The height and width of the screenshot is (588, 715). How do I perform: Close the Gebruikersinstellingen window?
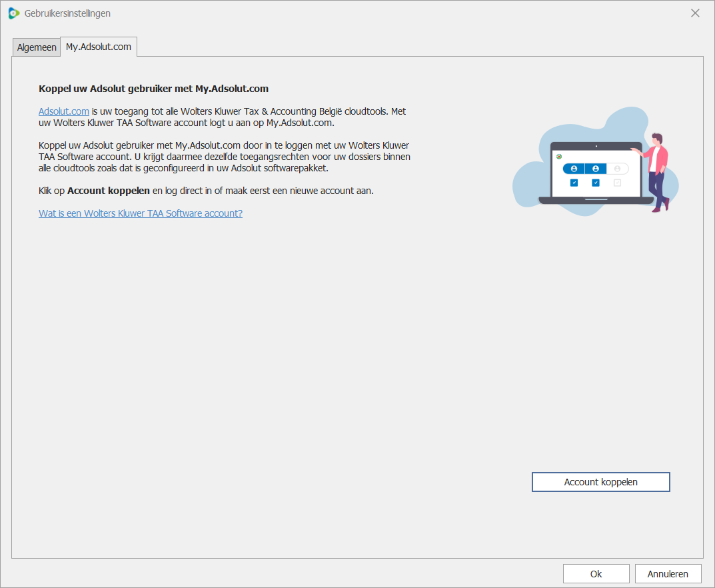pos(695,13)
